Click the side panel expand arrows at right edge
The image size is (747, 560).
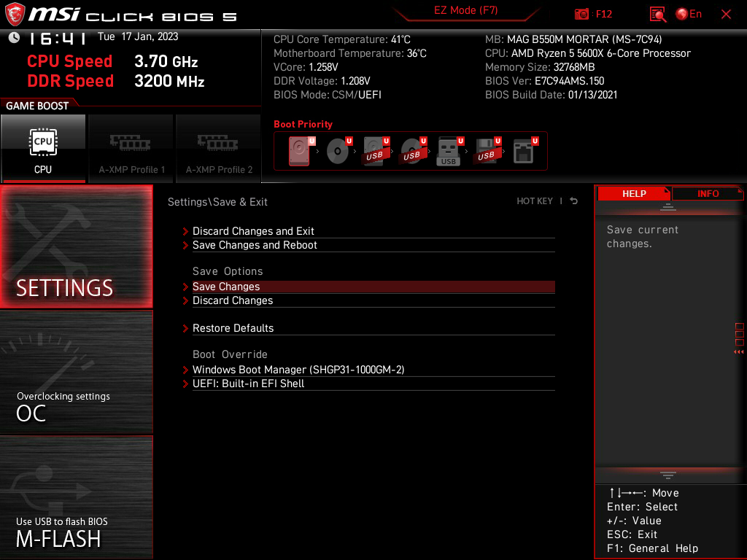click(x=739, y=352)
